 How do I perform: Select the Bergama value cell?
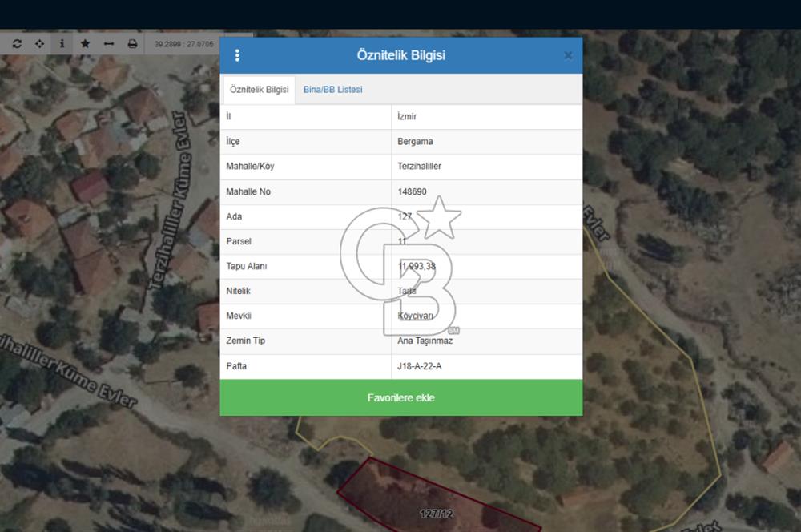click(487, 142)
